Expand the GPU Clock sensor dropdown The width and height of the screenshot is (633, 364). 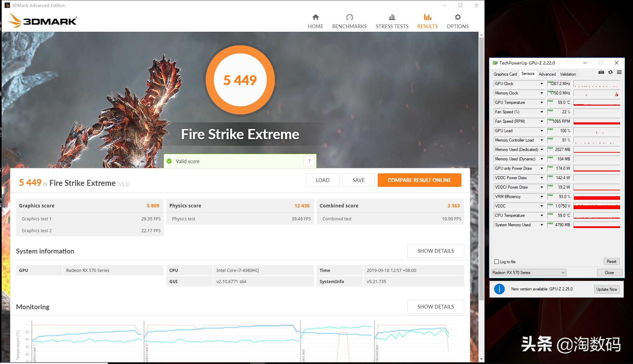pyautogui.click(x=542, y=84)
